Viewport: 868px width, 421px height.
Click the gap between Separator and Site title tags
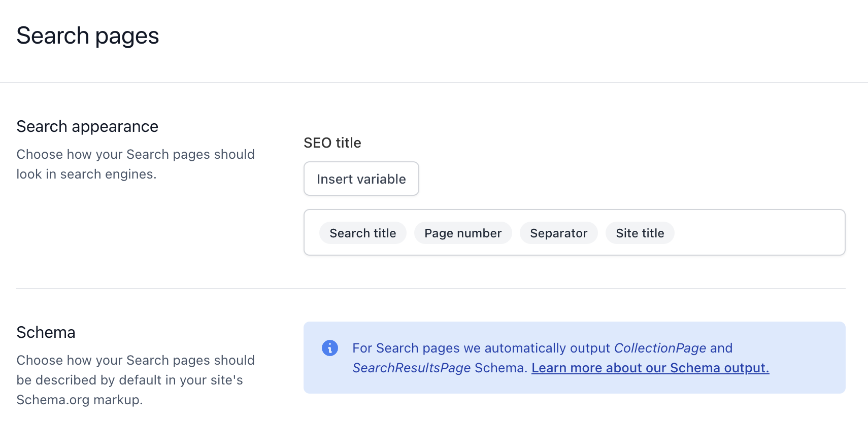coord(602,233)
